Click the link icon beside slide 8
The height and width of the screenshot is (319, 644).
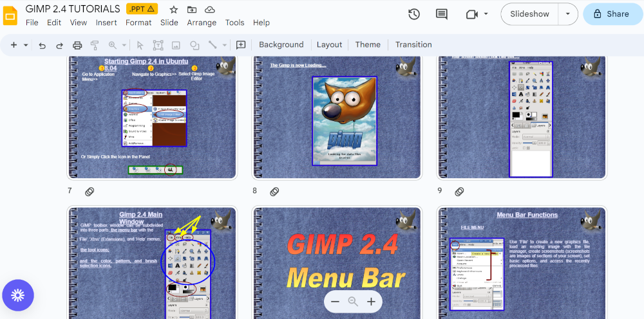[x=274, y=192]
